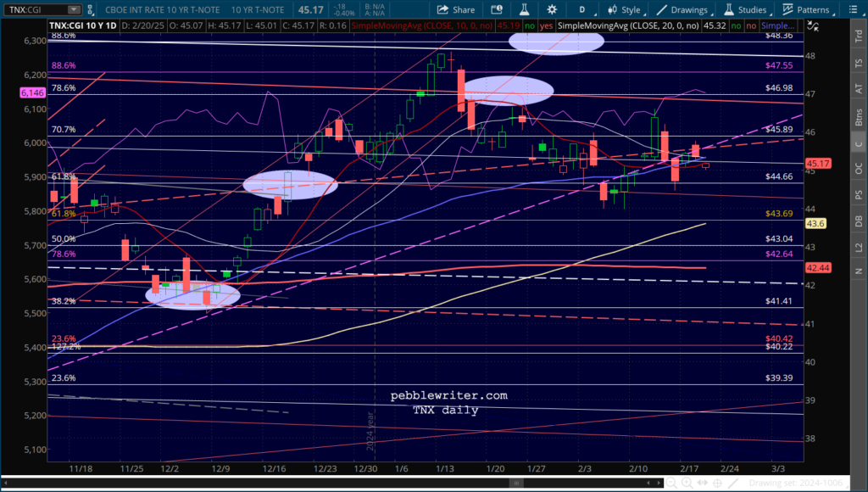The height and width of the screenshot is (492, 868).
Task: Select the Trd sidebar tab
Action: pos(859,36)
